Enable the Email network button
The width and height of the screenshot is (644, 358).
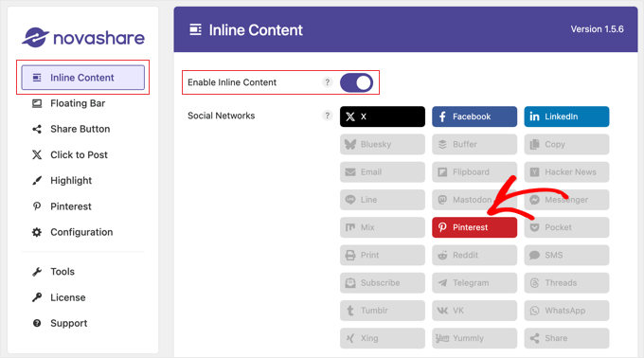(x=383, y=172)
